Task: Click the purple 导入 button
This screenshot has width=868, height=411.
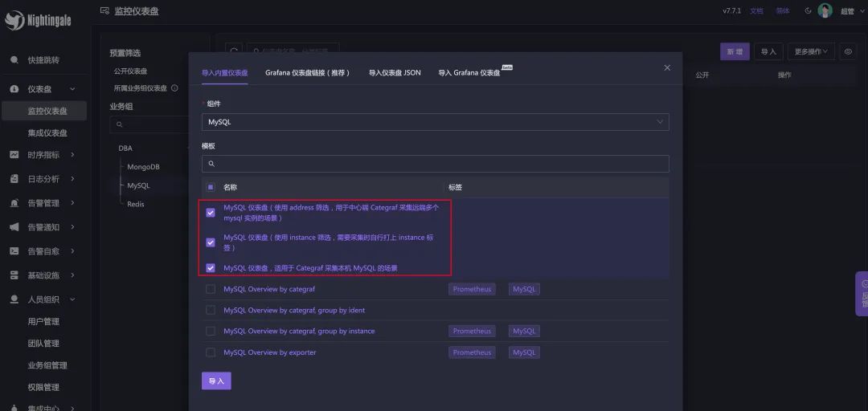Action: [x=216, y=380]
